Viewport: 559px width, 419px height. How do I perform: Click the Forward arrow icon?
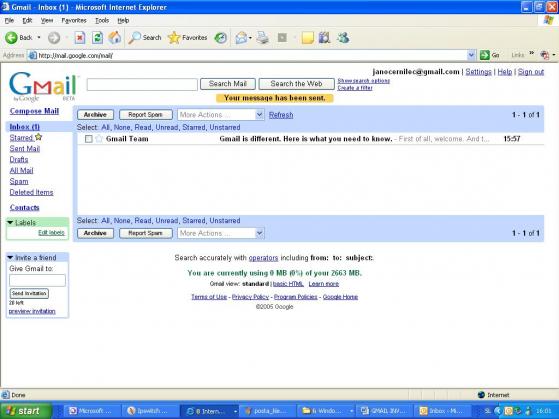[x=54, y=37]
